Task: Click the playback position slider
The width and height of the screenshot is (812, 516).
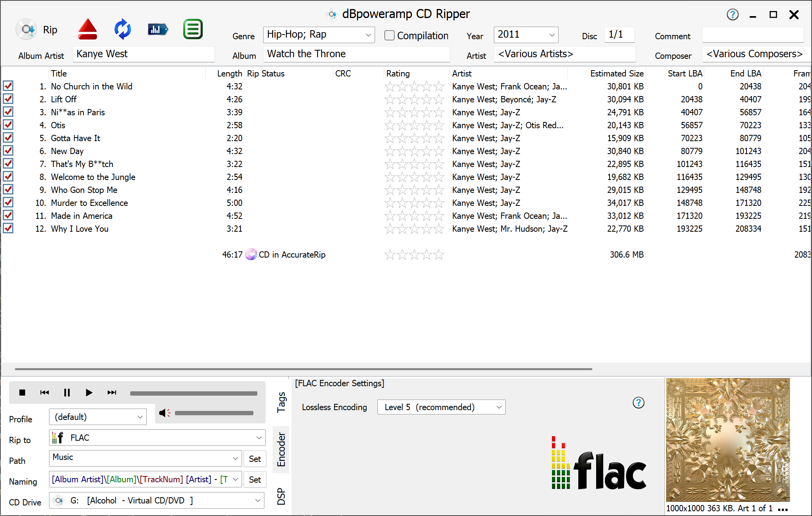Action: (193, 393)
